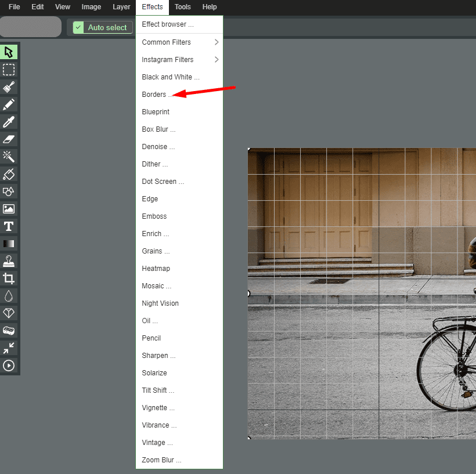Open the Tools menu
This screenshot has height=474, width=476.
pyautogui.click(x=182, y=7)
